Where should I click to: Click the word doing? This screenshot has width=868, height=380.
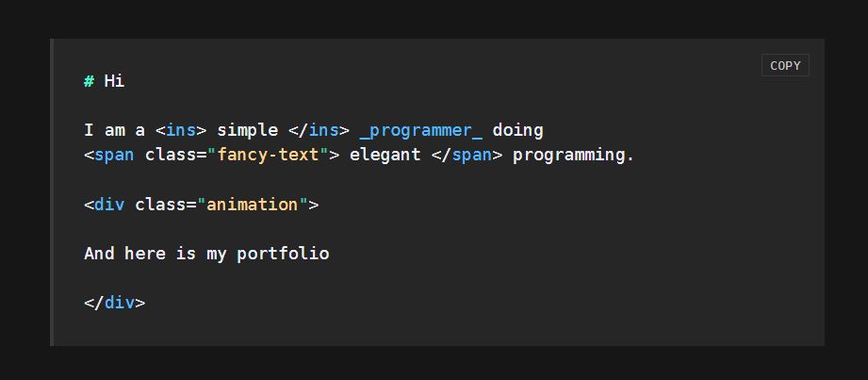(517, 130)
